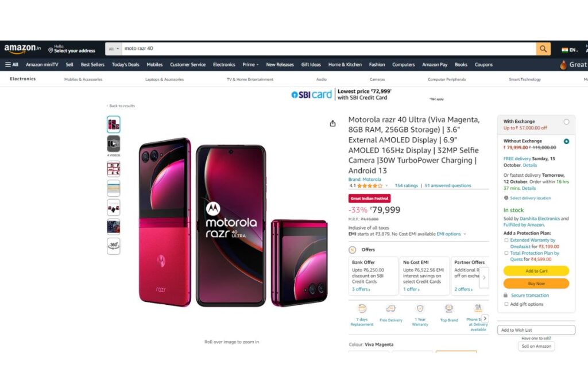Click the search magnifier button

click(543, 49)
